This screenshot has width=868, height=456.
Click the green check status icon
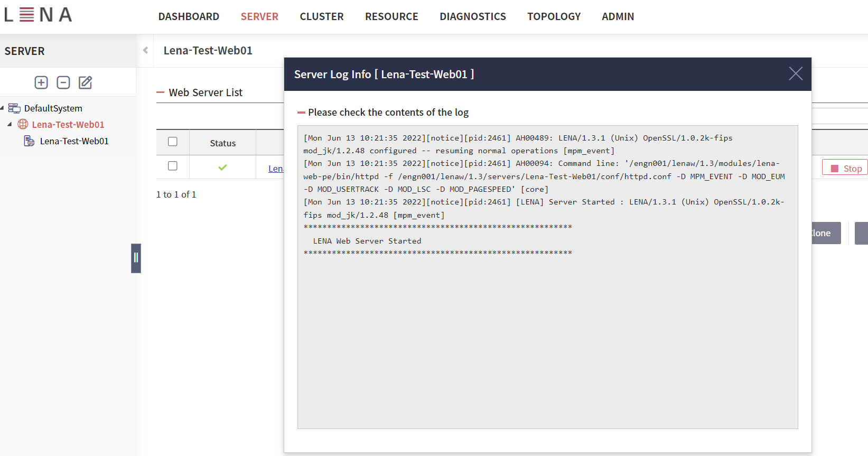(222, 167)
